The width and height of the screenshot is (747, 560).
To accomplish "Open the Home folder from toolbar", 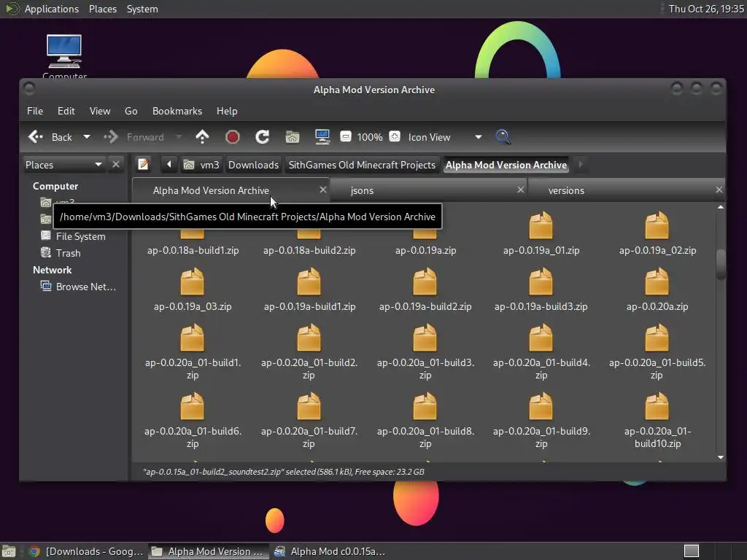I will click(292, 137).
